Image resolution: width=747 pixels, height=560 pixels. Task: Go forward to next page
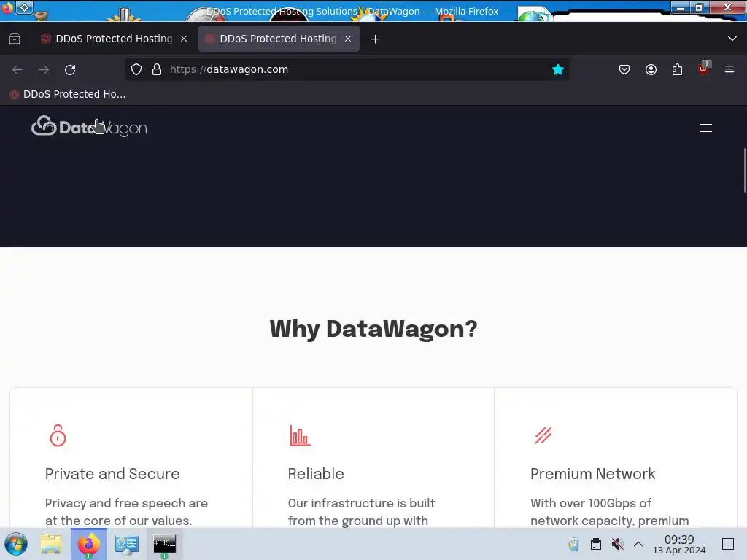(x=44, y=70)
